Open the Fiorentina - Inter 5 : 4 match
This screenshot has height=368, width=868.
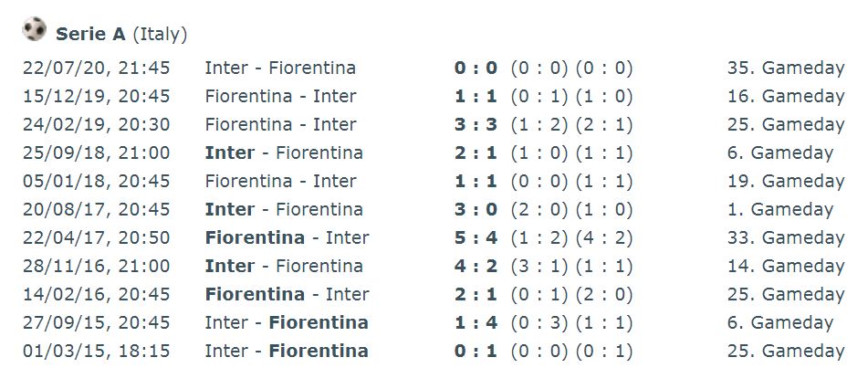point(287,237)
